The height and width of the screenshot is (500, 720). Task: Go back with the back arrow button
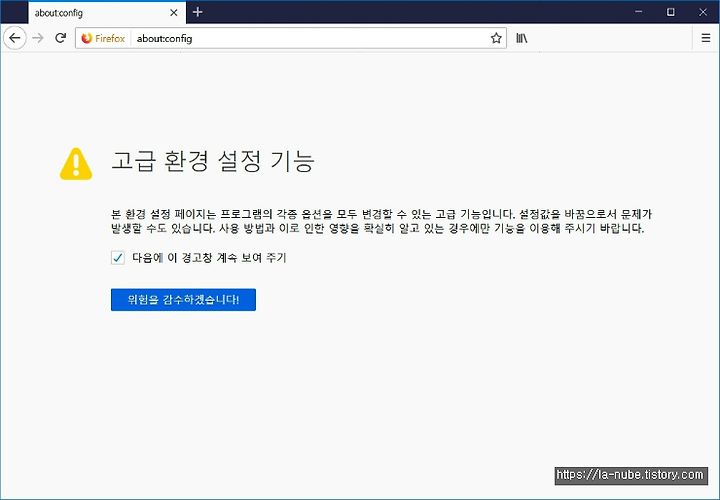(15, 38)
